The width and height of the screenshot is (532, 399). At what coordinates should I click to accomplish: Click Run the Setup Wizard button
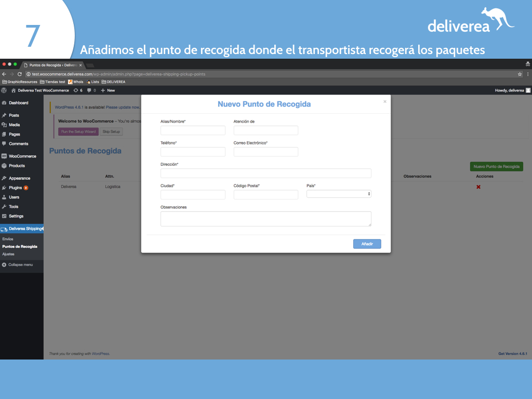(x=78, y=131)
